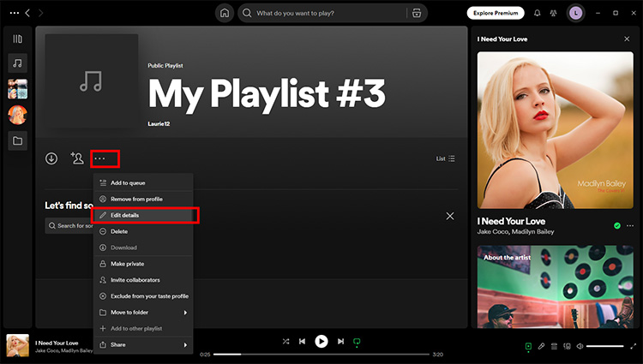This screenshot has height=364, width=643.
Task: Close the I Need Your Love panel
Action: 627,39
